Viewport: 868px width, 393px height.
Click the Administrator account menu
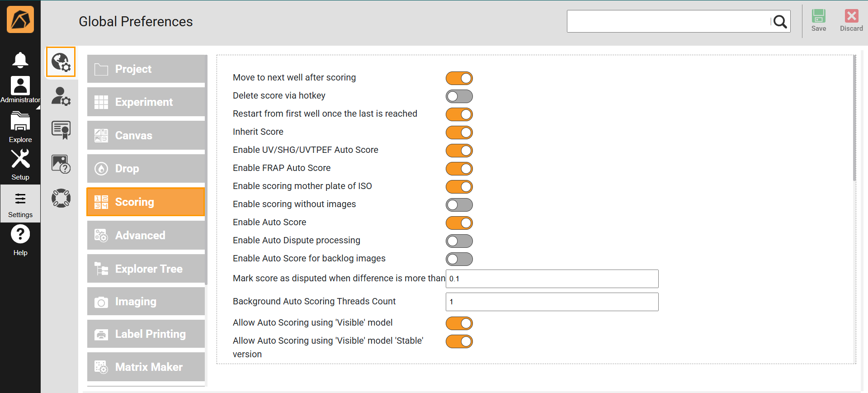pos(20,90)
